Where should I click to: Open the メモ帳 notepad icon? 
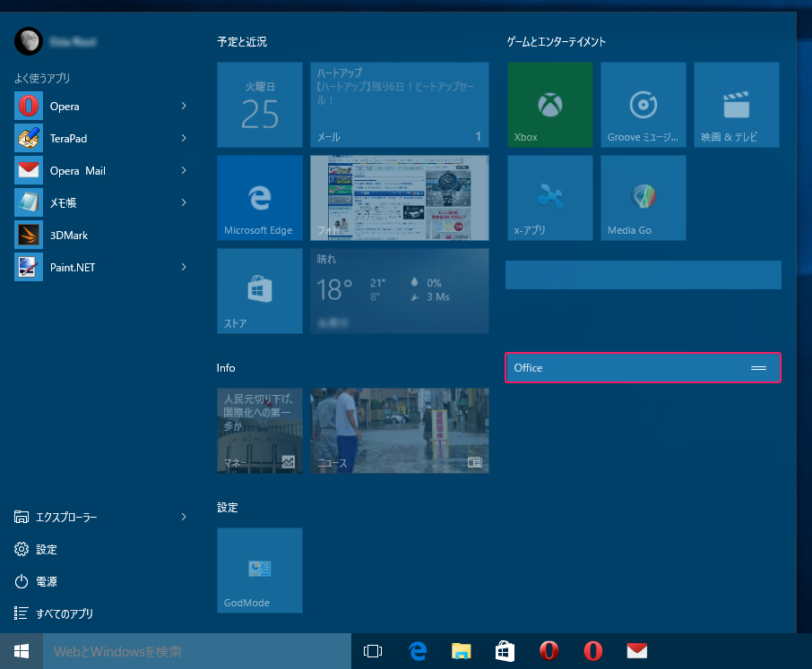tap(29, 202)
